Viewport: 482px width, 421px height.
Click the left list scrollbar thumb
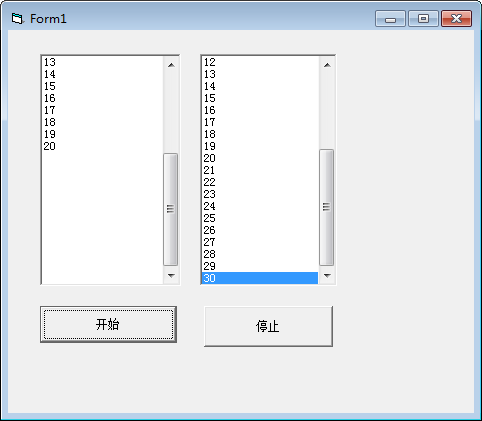171,209
